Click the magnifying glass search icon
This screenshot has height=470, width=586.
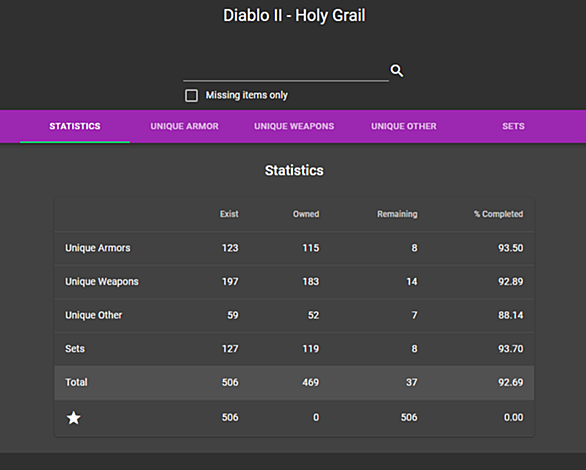point(397,70)
